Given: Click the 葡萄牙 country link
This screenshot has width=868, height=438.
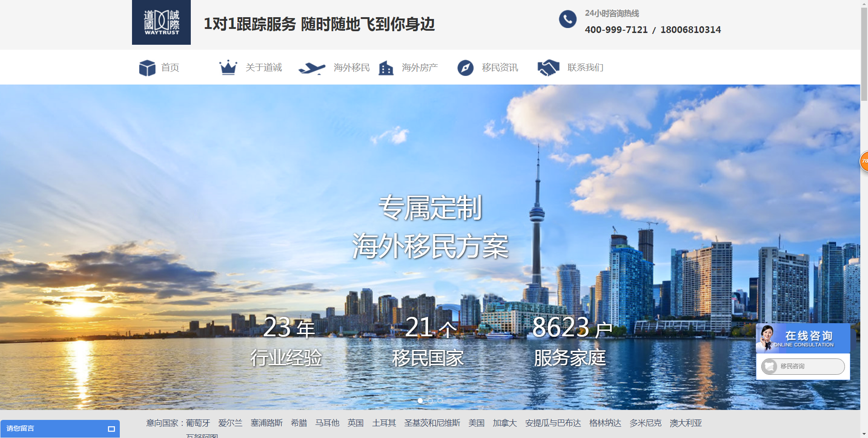Looking at the screenshot, I should (x=198, y=423).
